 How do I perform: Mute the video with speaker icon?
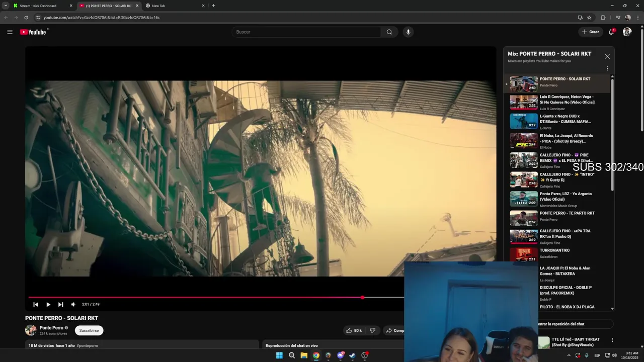(73, 304)
